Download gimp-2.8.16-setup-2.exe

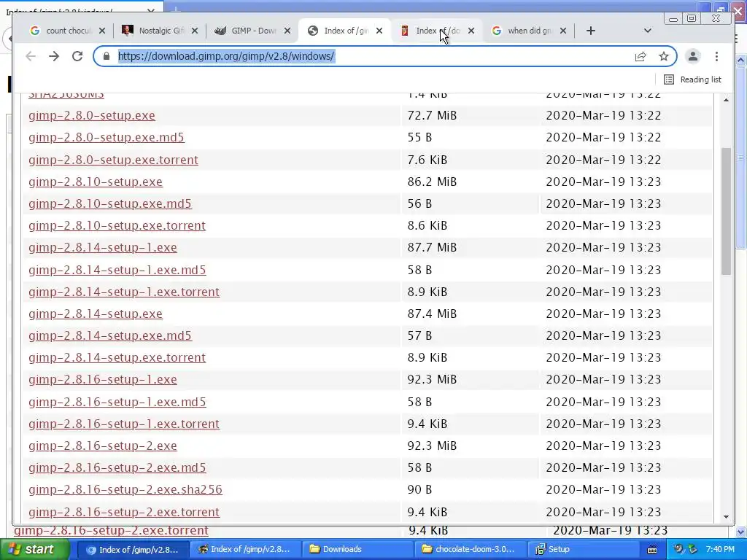click(x=102, y=446)
